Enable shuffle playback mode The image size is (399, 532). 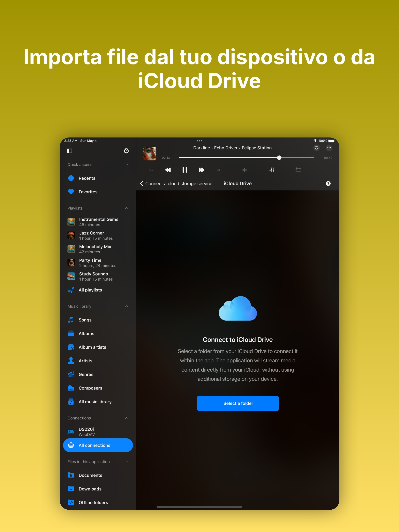(x=219, y=170)
